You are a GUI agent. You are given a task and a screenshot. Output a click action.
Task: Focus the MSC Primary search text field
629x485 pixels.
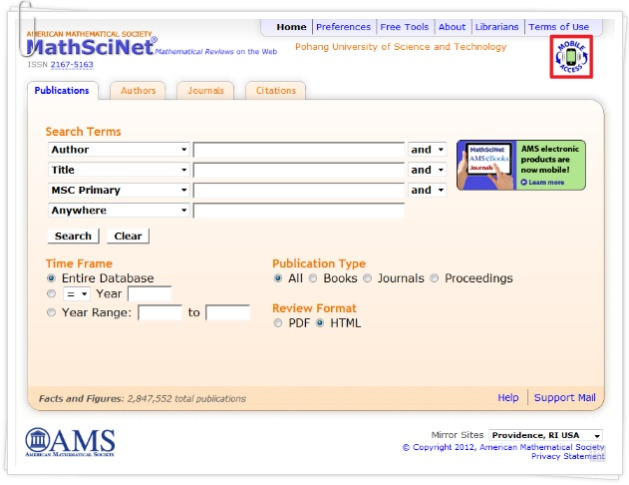298,190
